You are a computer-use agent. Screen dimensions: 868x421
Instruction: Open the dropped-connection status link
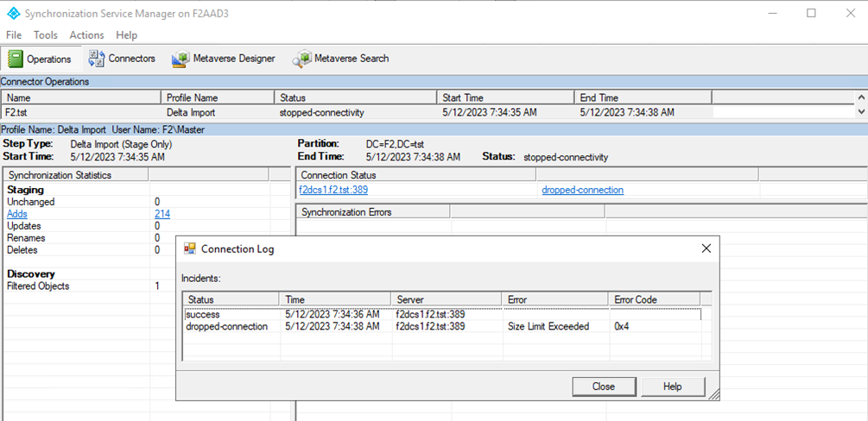[x=582, y=190]
